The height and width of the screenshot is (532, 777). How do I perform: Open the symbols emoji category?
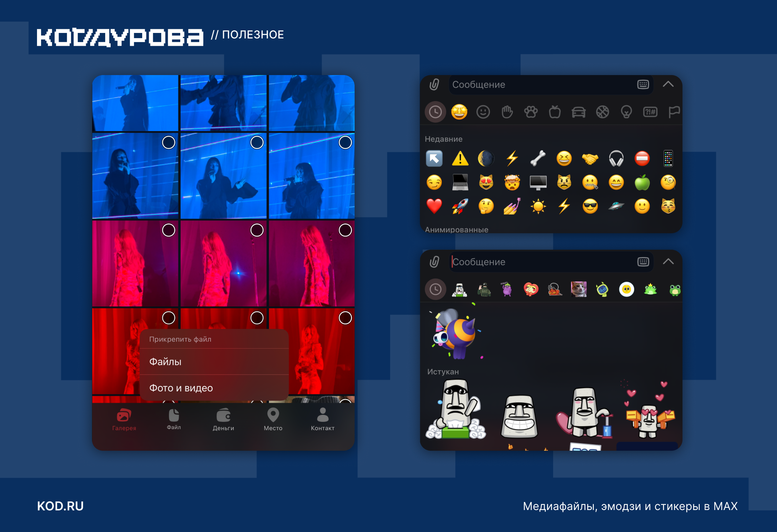point(650,112)
